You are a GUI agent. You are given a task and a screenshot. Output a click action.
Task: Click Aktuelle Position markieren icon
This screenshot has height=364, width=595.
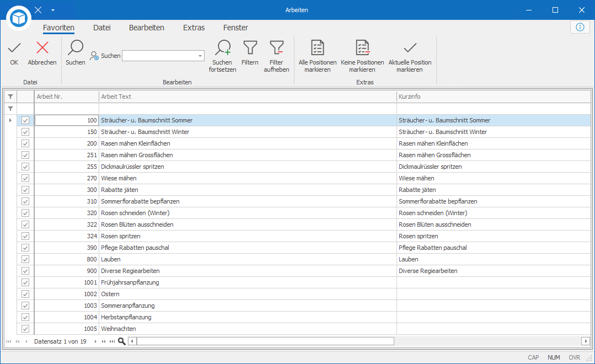[410, 48]
